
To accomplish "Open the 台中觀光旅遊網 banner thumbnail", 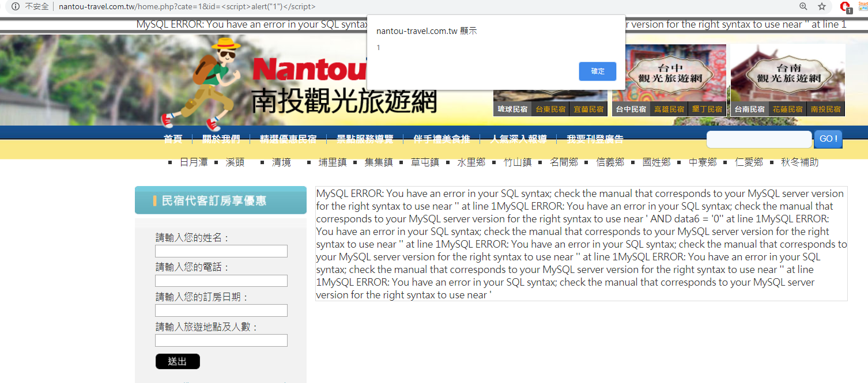I will pyautogui.click(x=669, y=73).
